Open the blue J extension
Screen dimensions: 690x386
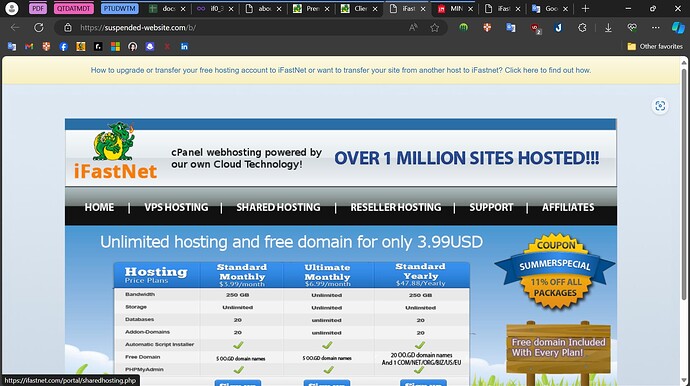pyautogui.click(x=558, y=27)
